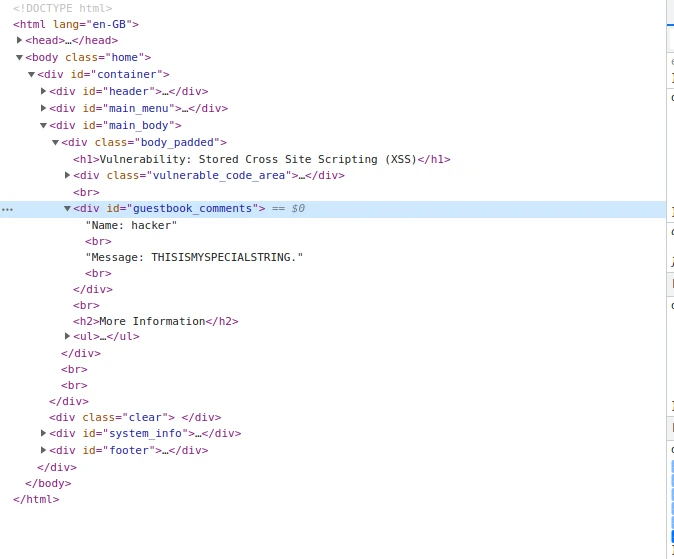Collapse the div id="main_body" node

44,126
